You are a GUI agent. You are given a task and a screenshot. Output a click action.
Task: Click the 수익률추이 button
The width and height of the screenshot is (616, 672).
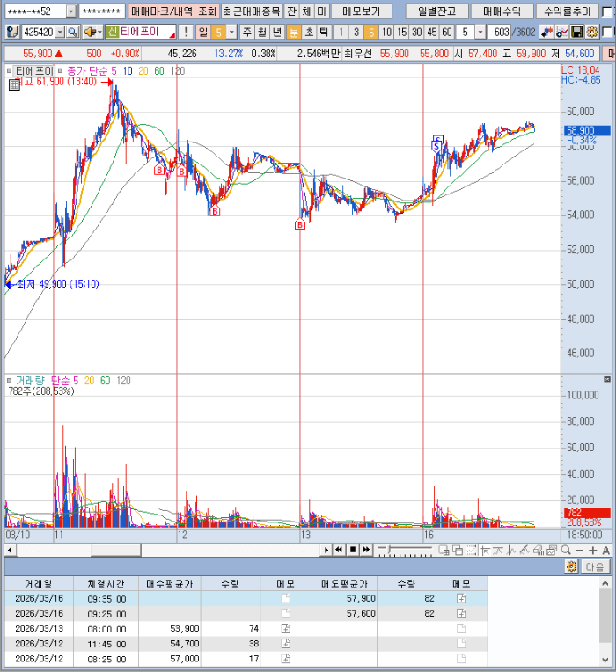pyautogui.click(x=567, y=11)
